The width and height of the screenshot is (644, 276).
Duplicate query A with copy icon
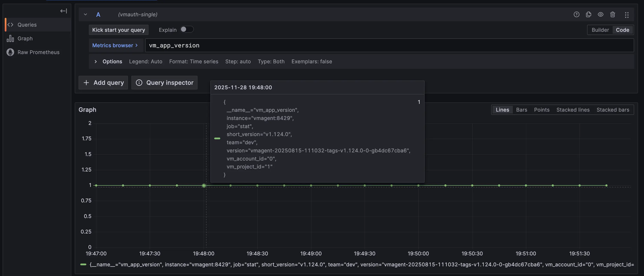pos(588,15)
